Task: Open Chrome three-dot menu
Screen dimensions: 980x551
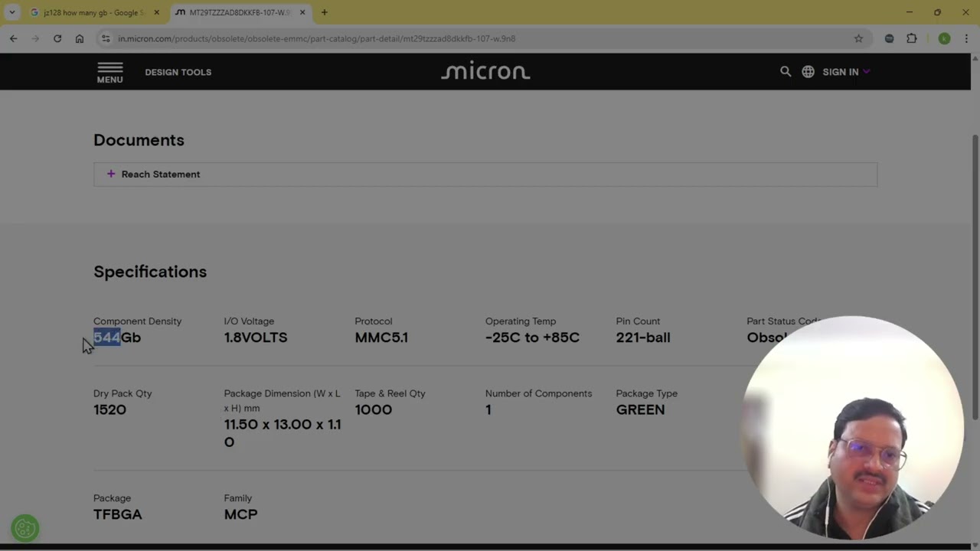Action: (966, 38)
